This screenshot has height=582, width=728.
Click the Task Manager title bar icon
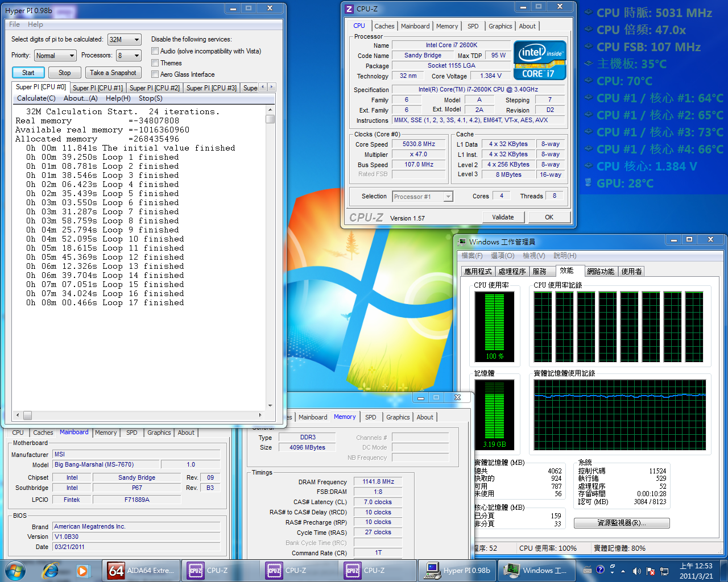click(x=462, y=242)
